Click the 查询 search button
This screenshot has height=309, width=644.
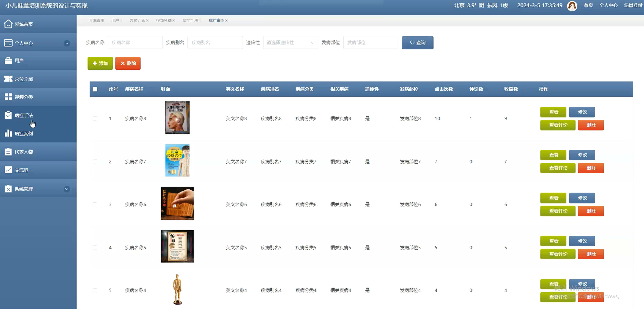(417, 43)
